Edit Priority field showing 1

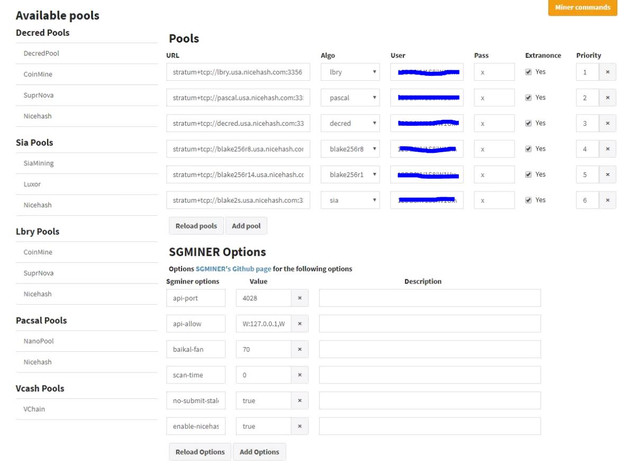(587, 72)
